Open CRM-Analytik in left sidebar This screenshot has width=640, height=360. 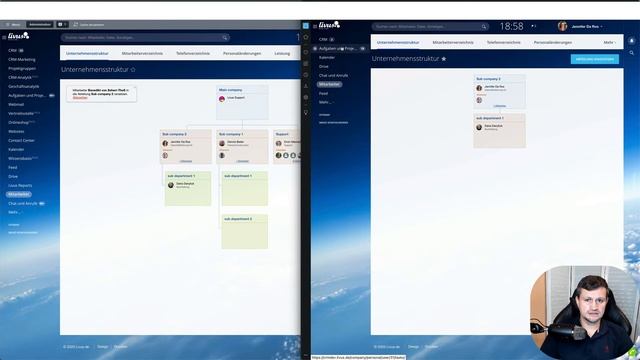click(20, 78)
